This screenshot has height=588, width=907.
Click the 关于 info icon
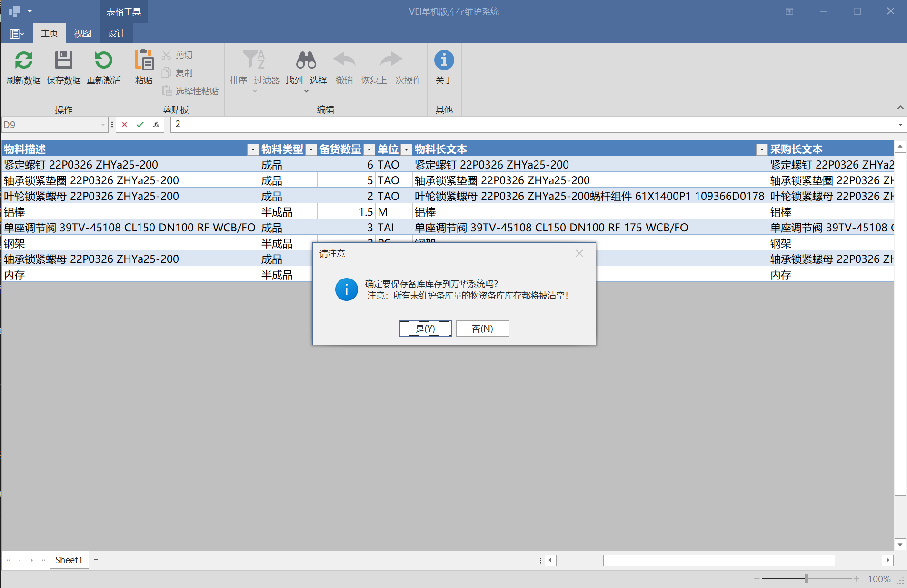click(443, 60)
